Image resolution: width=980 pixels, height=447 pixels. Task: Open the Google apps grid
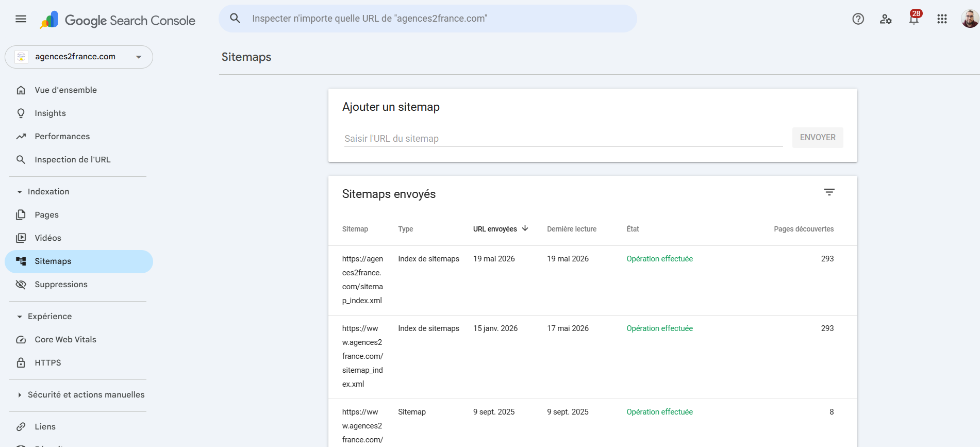click(942, 19)
